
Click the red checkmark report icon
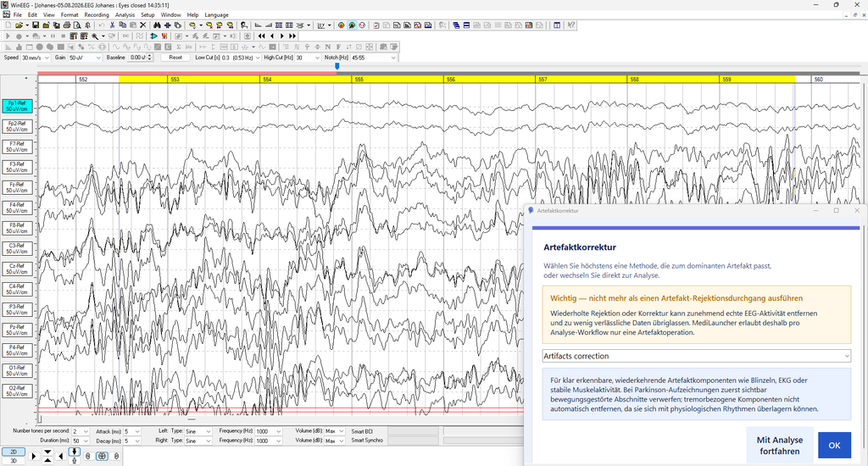pyautogui.click(x=376, y=25)
